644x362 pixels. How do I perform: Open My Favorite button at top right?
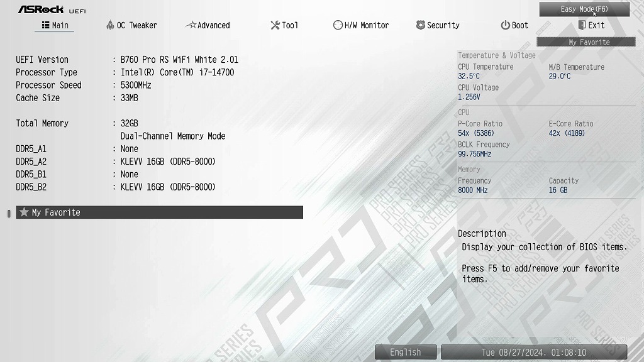pos(586,42)
